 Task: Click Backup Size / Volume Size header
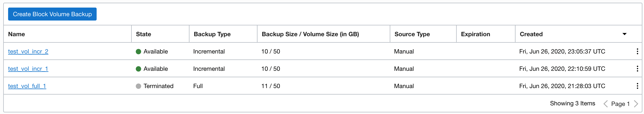(310, 34)
